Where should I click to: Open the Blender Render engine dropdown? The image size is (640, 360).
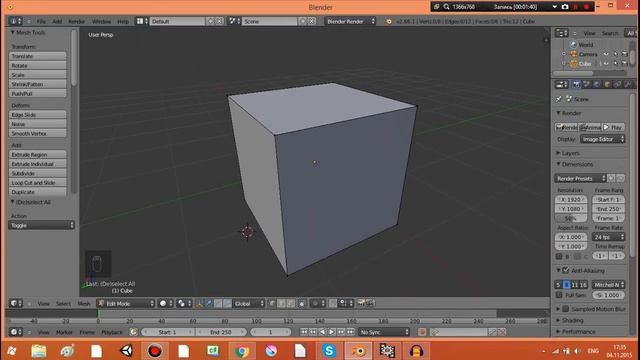coord(350,21)
